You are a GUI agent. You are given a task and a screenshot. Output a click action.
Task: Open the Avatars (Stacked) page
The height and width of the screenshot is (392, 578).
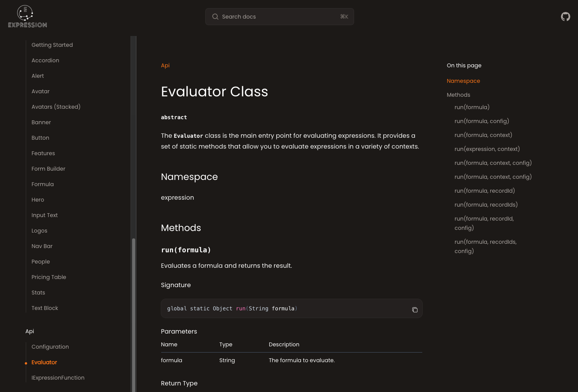(56, 107)
